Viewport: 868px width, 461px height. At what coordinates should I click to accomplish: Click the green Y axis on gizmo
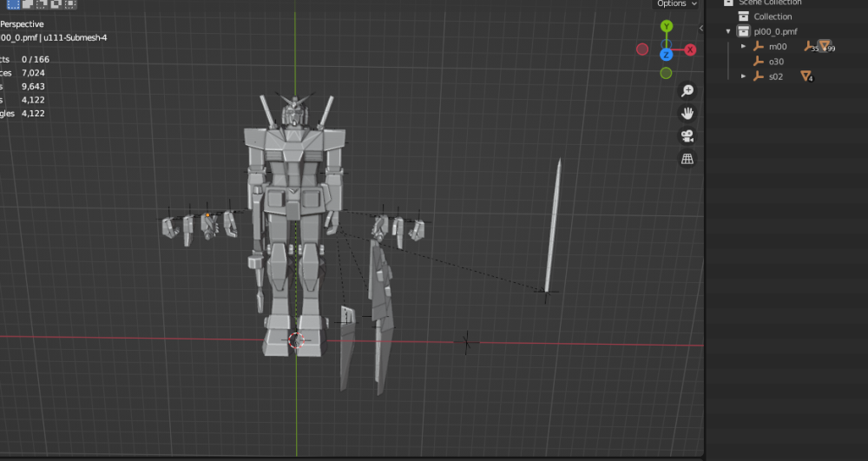[666, 27]
